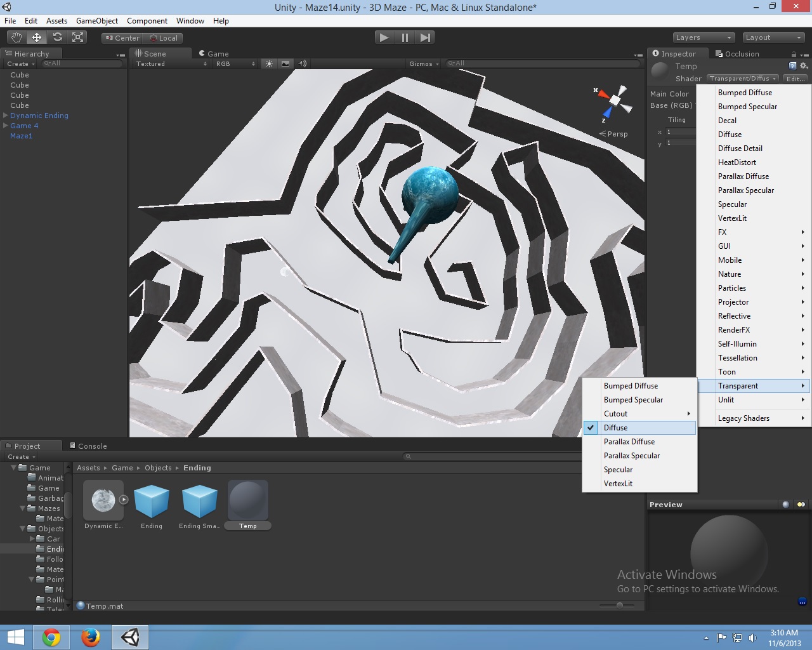Select the Temp material asset
The image size is (812, 650).
click(x=248, y=500)
